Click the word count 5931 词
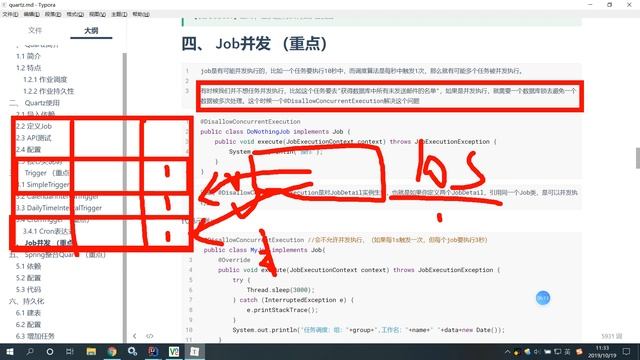 [x=611, y=336]
